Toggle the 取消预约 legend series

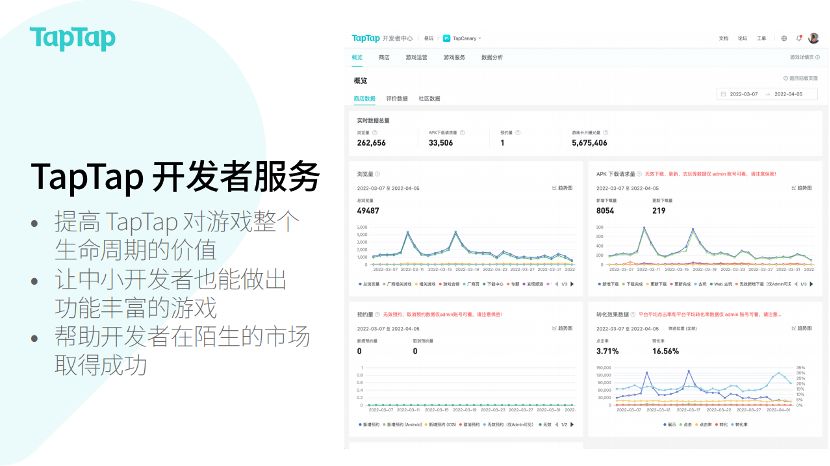coord(471,425)
